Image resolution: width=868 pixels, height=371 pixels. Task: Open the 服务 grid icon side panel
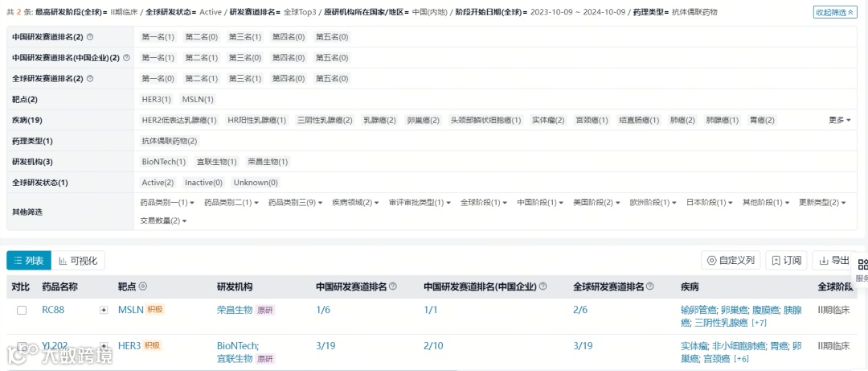[862, 270]
